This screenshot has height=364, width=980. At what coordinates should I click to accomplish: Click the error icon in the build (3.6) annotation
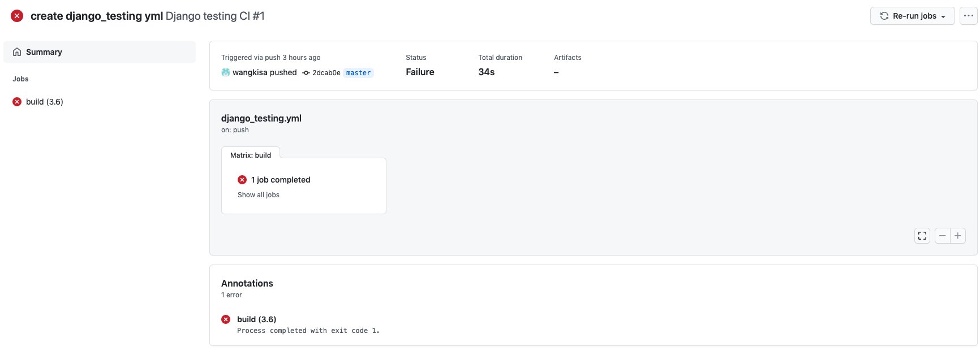tap(226, 319)
